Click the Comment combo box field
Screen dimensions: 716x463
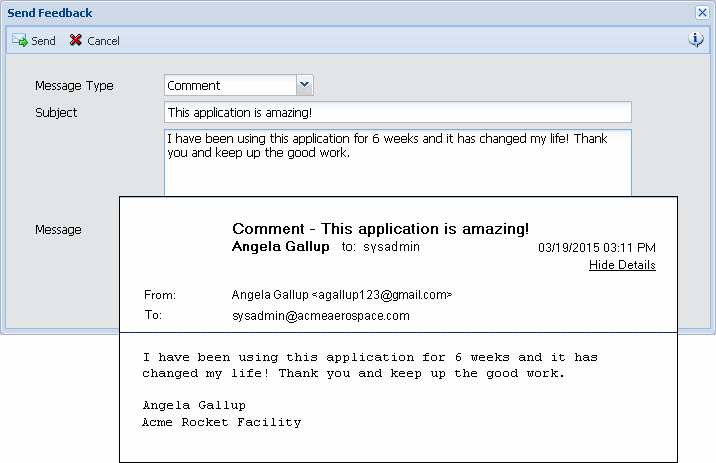tap(230, 86)
